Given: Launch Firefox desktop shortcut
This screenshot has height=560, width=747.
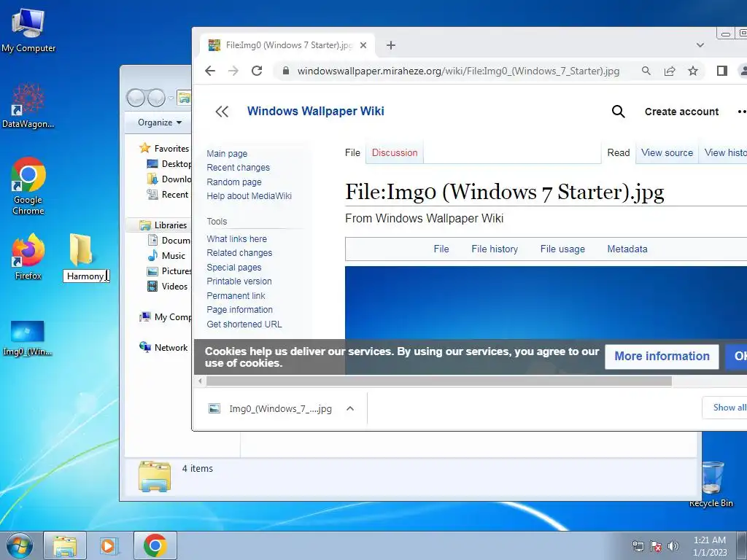Looking at the screenshot, I should pos(28,256).
